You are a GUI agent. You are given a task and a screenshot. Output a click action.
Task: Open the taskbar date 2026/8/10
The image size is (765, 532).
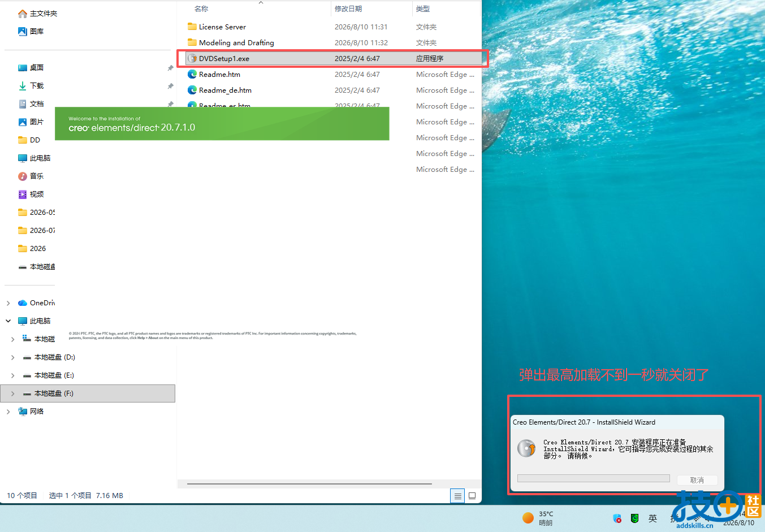738,523
